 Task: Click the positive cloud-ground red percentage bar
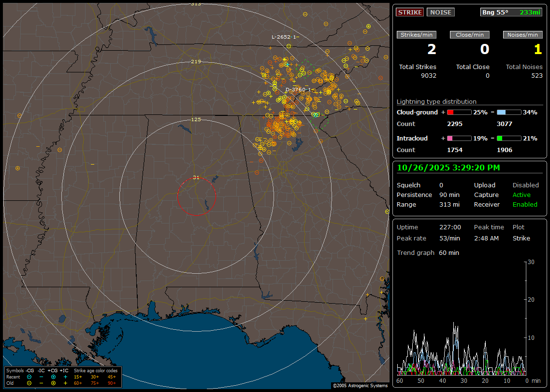459,112
